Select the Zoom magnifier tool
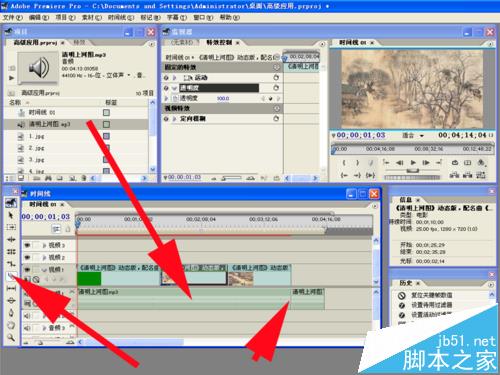Viewport: 500px width, 375px height. (x=11, y=337)
